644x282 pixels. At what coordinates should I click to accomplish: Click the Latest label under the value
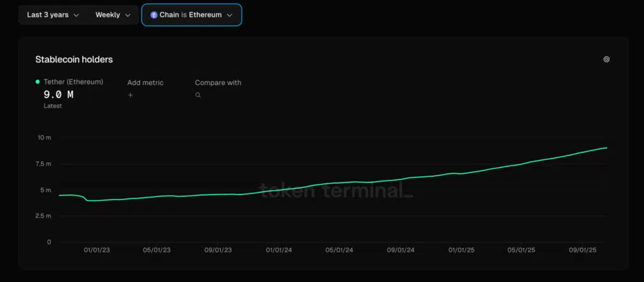click(x=53, y=106)
